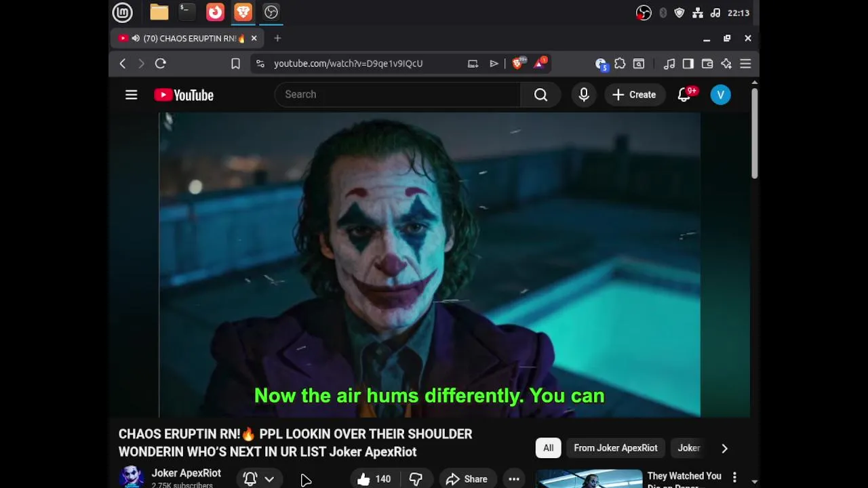Click the video title text
The height and width of the screenshot is (488, 868).
coord(295,443)
